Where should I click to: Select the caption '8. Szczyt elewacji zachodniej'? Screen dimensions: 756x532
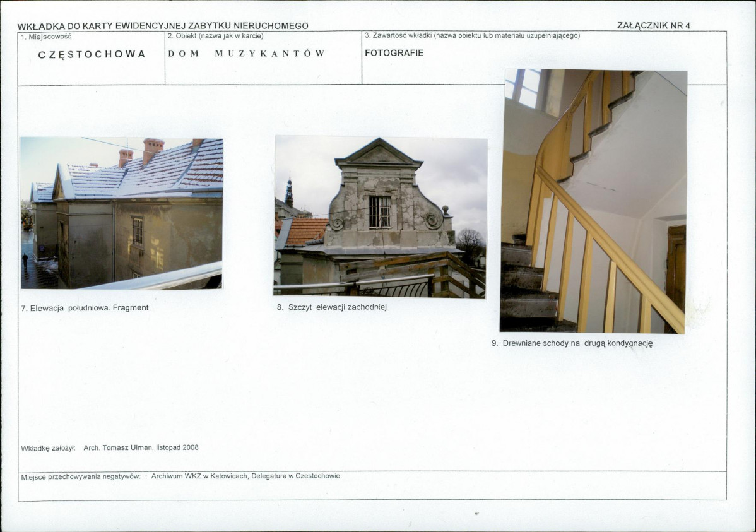tap(331, 307)
